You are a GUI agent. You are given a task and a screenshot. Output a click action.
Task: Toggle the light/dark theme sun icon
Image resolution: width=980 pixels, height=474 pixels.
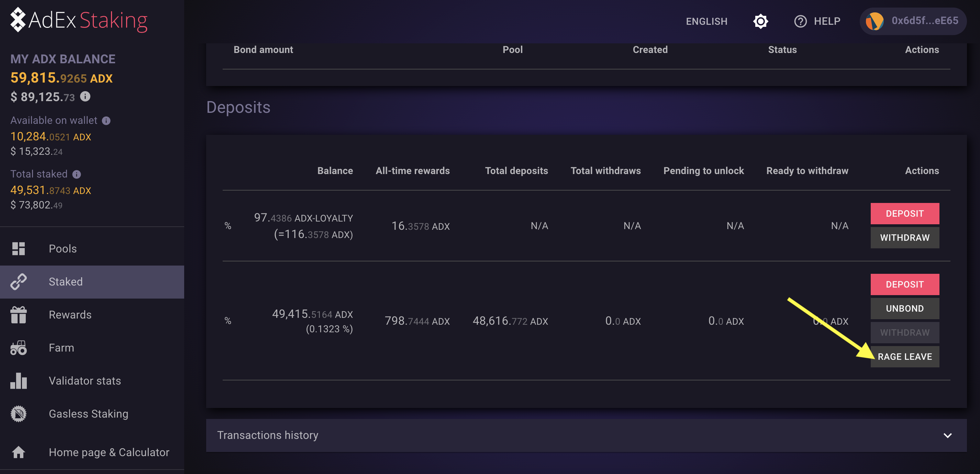coord(760,21)
